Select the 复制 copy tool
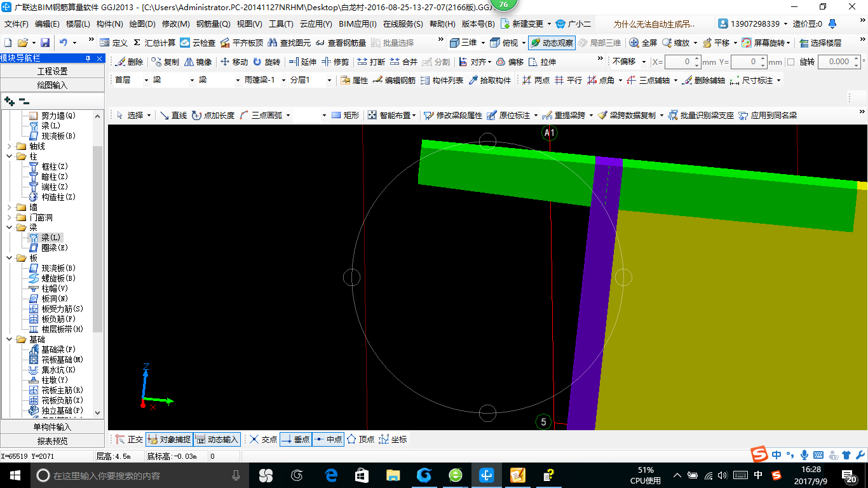868x488 pixels. [x=166, y=62]
